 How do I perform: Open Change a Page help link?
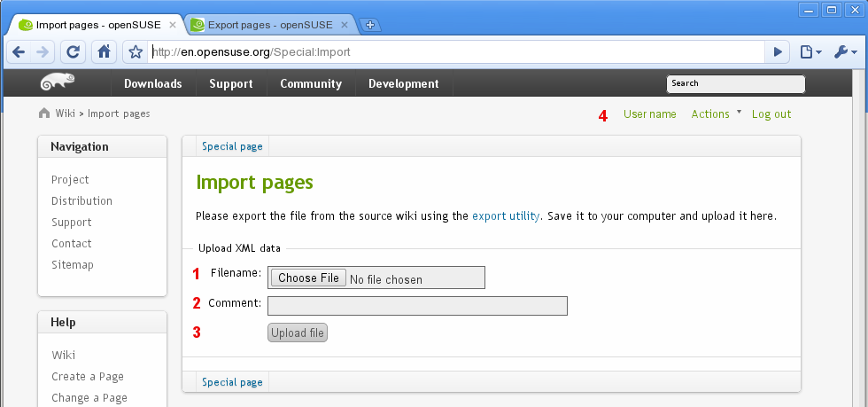(89, 397)
